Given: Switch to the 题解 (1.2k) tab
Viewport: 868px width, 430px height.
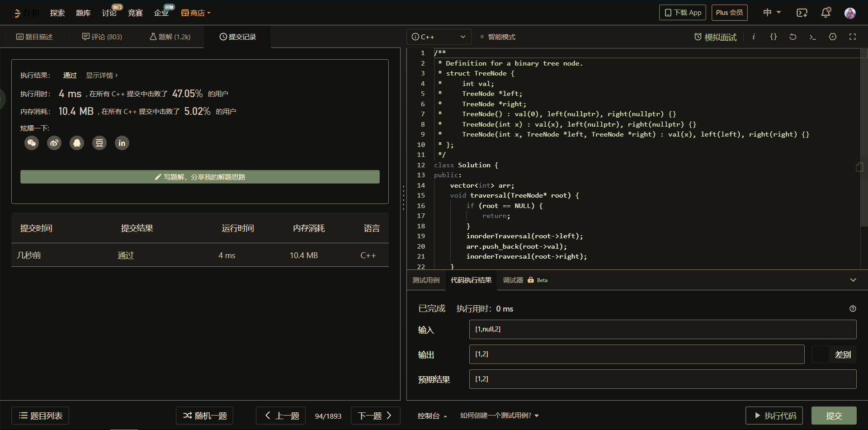Looking at the screenshot, I should [170, 37].
